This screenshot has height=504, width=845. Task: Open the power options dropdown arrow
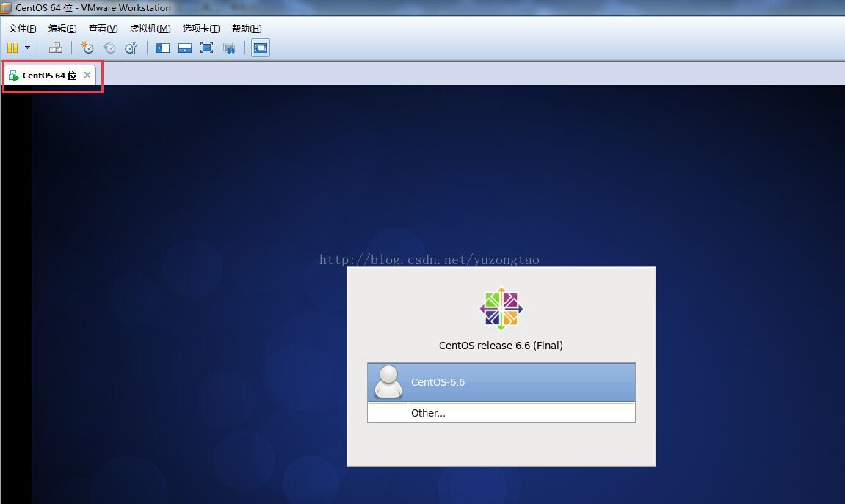pyautogui.click(x=27, y=48)
